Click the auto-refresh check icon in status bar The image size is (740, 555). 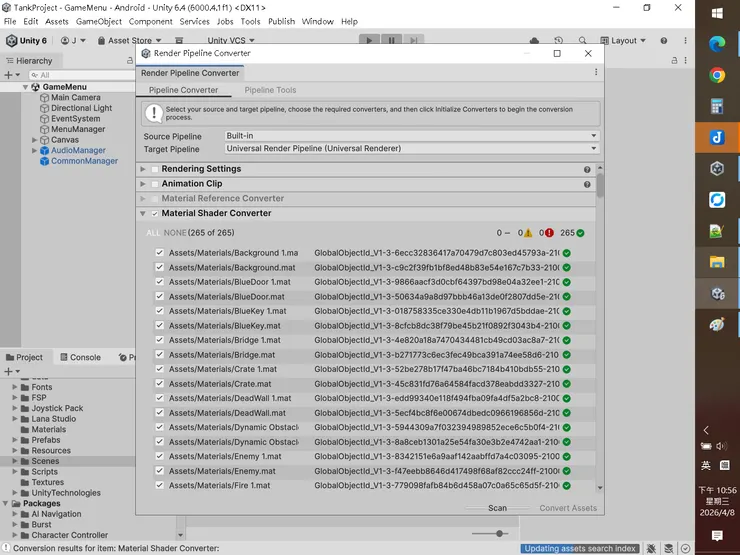point(685,548)
